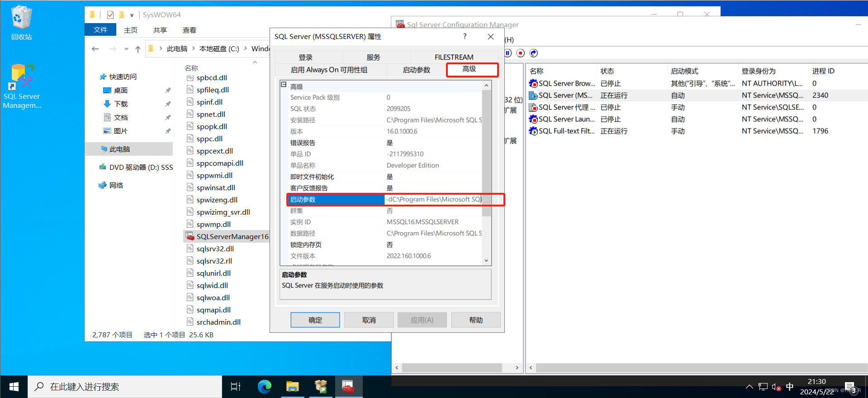Open the notification center icon
This screenshot has width=868, height=398.
tap(849, 387)
